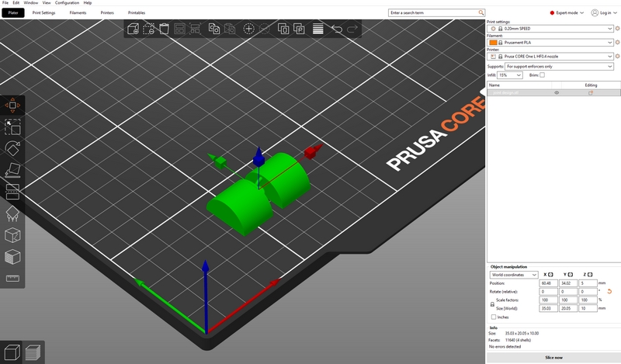
Task: Select the Measure ruler tool
Action: tap(12, 279)
